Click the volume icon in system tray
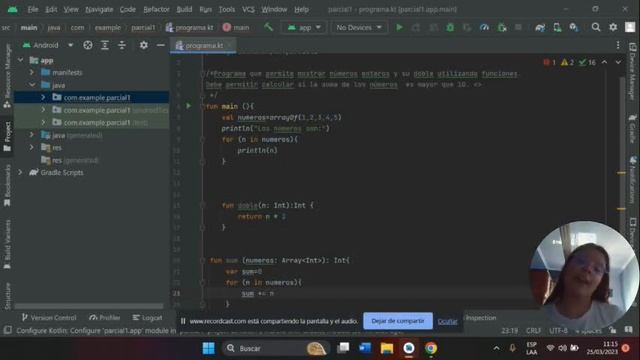Screen dimensions: 640x360 (x=562, y=348)
